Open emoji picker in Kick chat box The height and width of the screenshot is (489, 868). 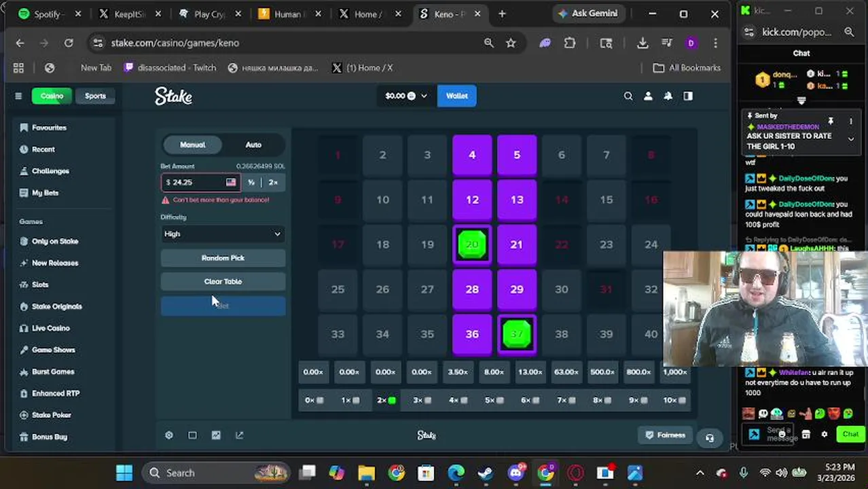click(x=782, y=434)
